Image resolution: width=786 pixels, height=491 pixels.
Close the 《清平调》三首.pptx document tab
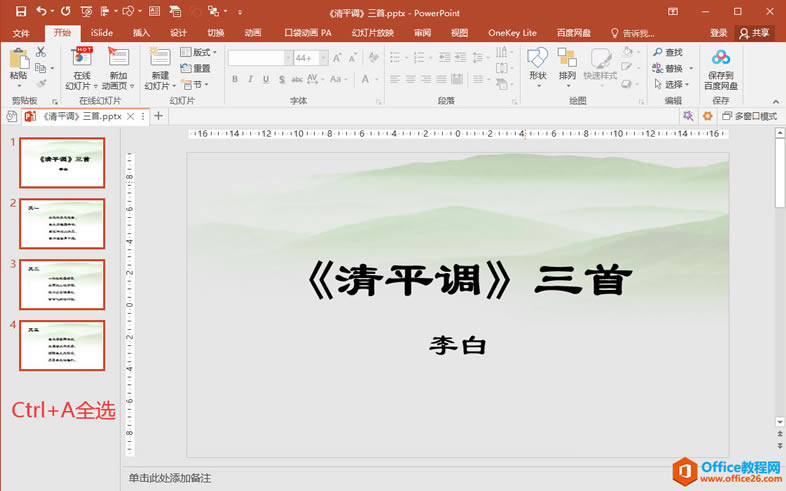coord(130,116)
